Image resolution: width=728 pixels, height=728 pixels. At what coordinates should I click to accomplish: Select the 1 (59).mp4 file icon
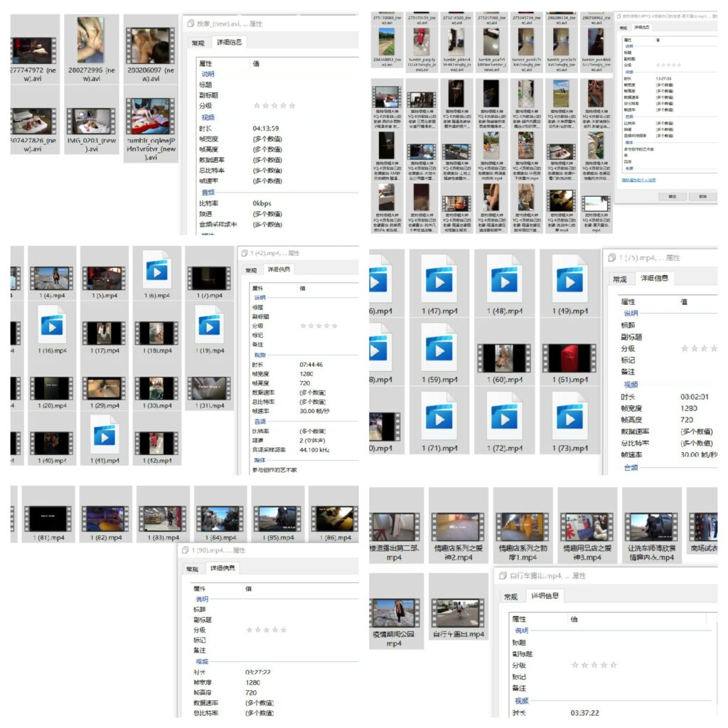[439, 348]
